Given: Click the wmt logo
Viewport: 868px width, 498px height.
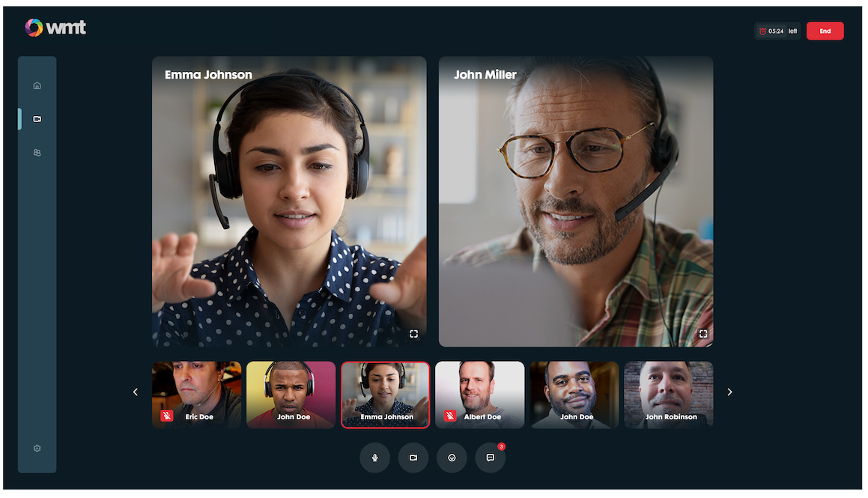Looking at the screenshot, I should [55, 28].
